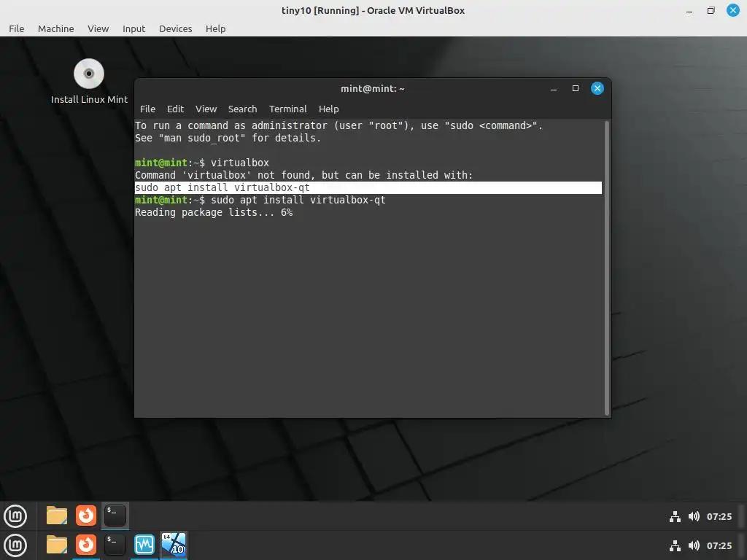Launch Firefox from the bottom taskbar
This screenshot has height=560, width=747.
click(x=86, y=545)
